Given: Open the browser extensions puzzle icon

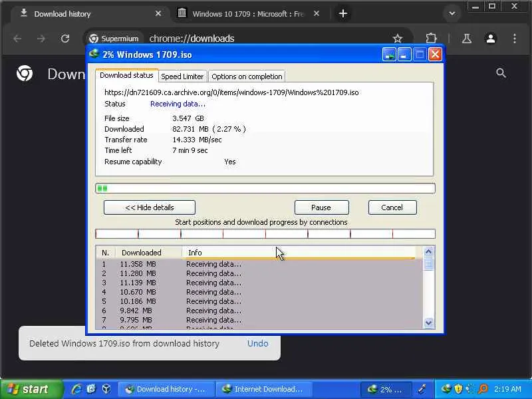Looking at the screenshot, I should point(431,38).
